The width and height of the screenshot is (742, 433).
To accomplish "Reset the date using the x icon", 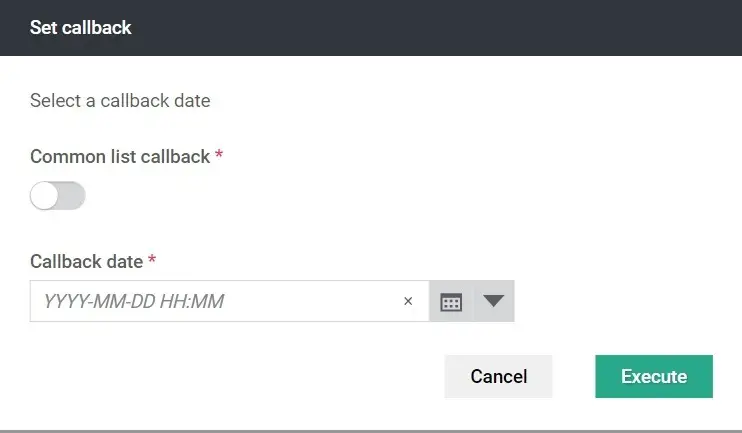I will click(408, 301).
